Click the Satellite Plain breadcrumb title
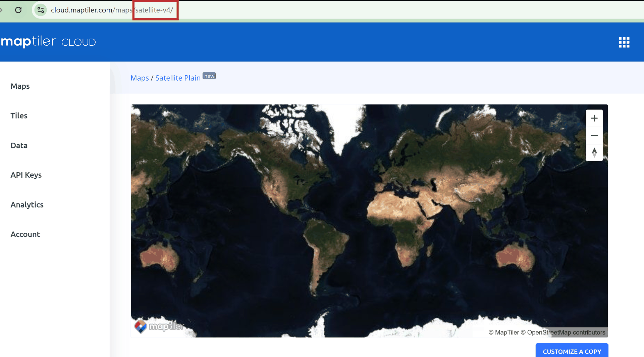Screen dimensions: 644x357 click(178, 78)
